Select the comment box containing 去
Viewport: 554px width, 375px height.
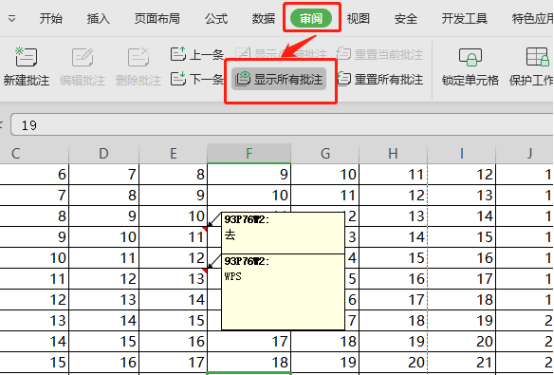pyautogui.click(x=283, y=233)
